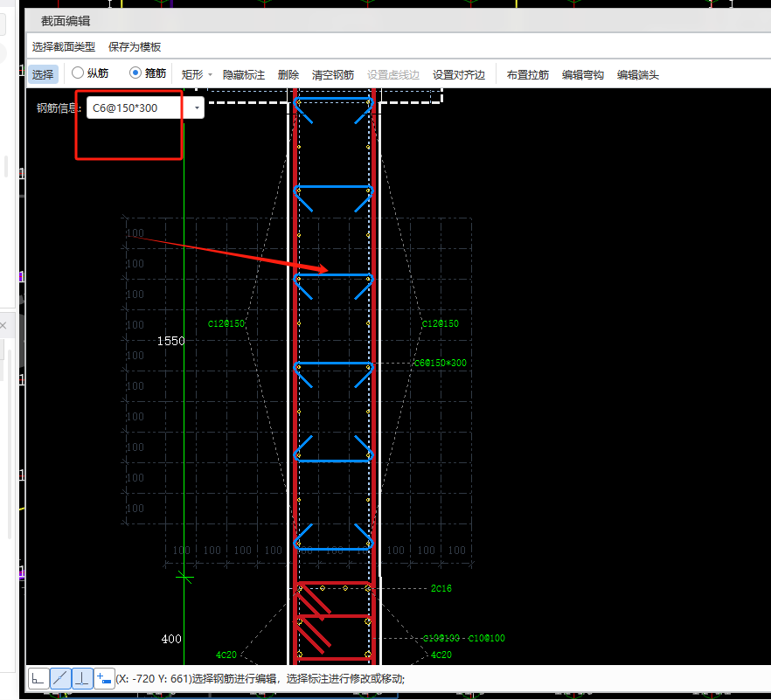Click the 1550 dimension value
This screenshot has width=771, height=700.
pyautogui.click(x=170, y=341)
